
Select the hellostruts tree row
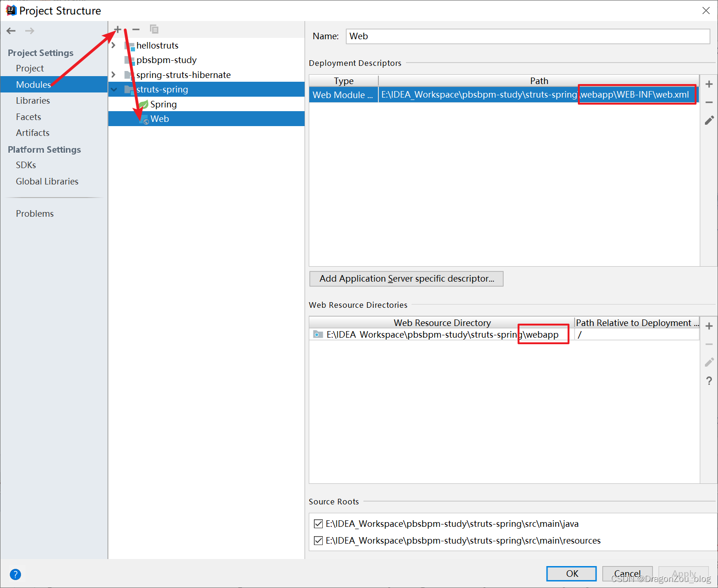(x=206, y=45)
